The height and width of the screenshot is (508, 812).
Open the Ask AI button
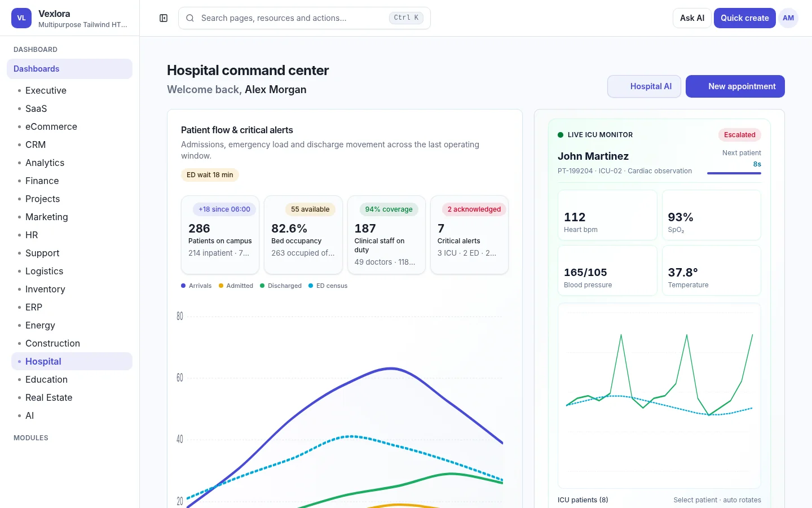(x=692, y=18)
